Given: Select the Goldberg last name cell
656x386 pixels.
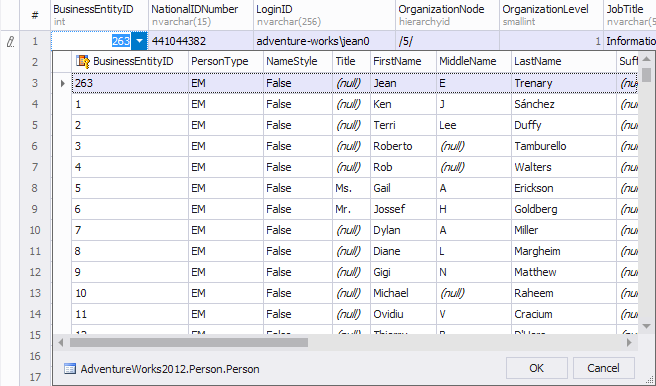Looking at the screenshot, I should 564,209.
